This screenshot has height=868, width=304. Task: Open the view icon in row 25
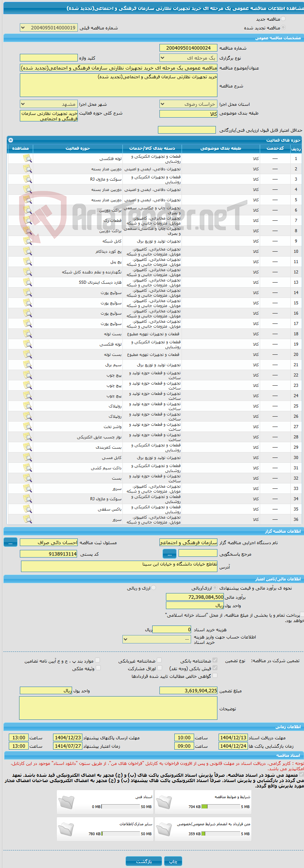pyautogui.click(x=27, y=406)
